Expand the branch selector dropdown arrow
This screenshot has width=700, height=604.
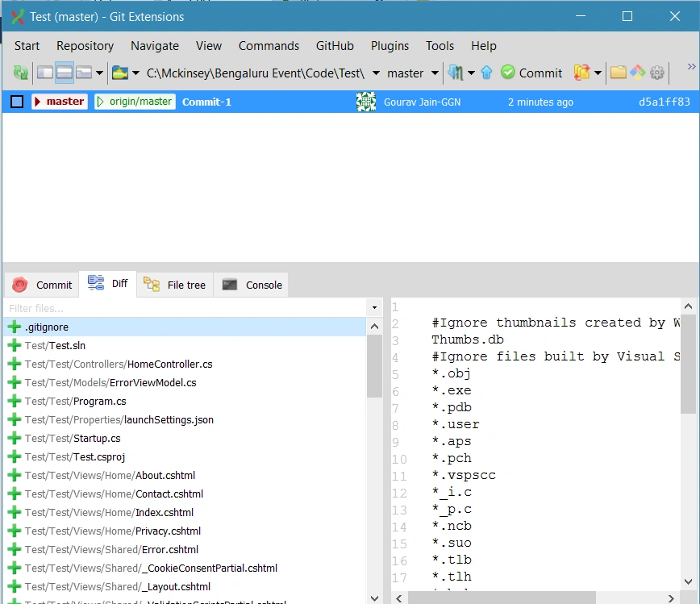coord(435,73)
